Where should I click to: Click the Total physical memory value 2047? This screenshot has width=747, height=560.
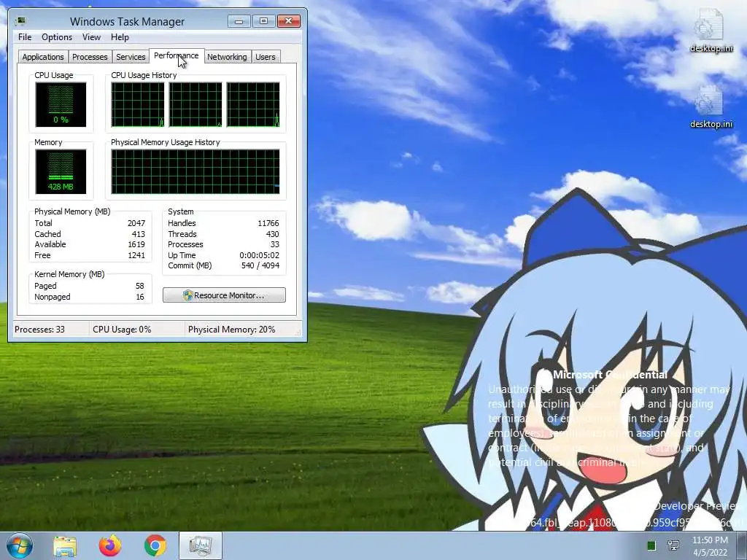(x=136, y=223)
